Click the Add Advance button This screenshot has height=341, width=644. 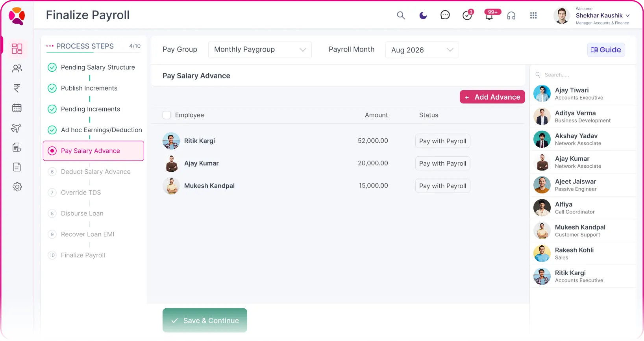[x=492, y=97]
